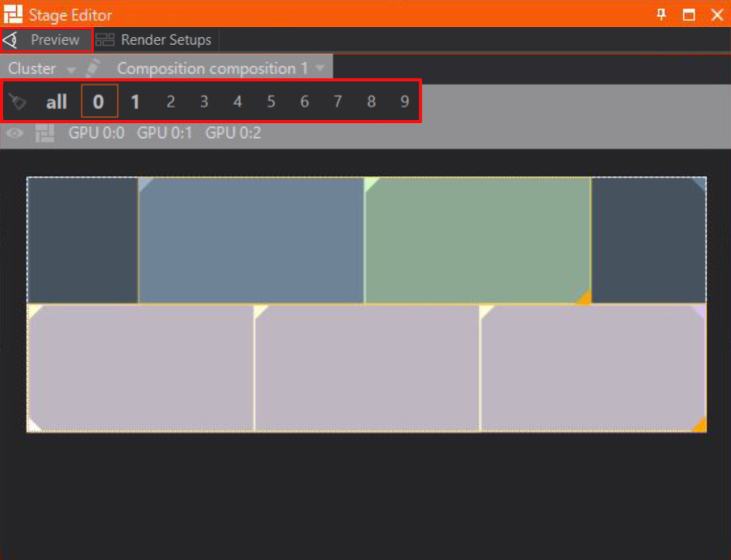Click the broom clear icon
The image size is (731, 560).
point(17,102)
